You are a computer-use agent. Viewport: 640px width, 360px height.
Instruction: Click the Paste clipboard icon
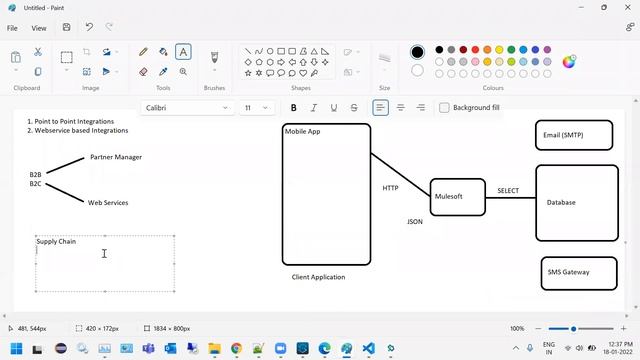pyautogui.click(x=16, y=57)
